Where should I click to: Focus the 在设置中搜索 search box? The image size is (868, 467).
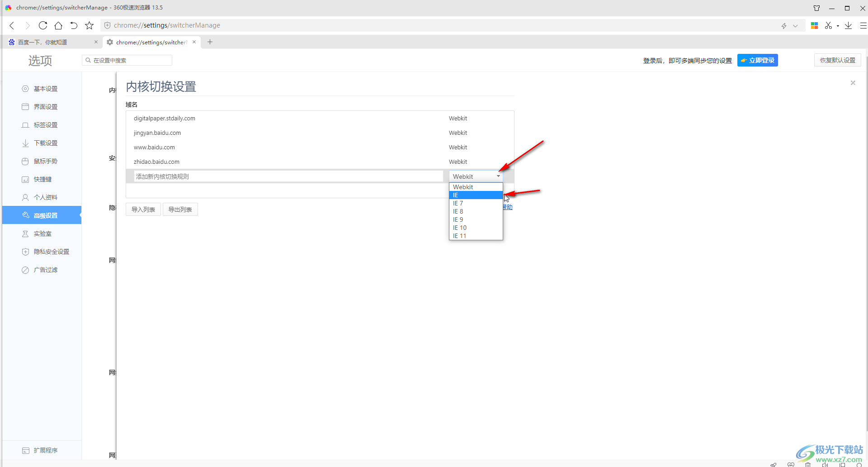[x=127, y=60]
